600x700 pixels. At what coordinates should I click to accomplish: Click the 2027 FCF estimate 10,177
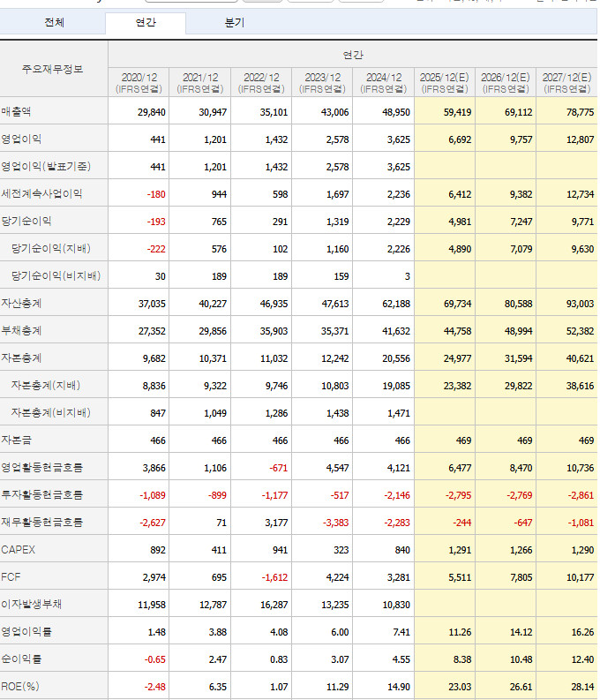[580, 577]
